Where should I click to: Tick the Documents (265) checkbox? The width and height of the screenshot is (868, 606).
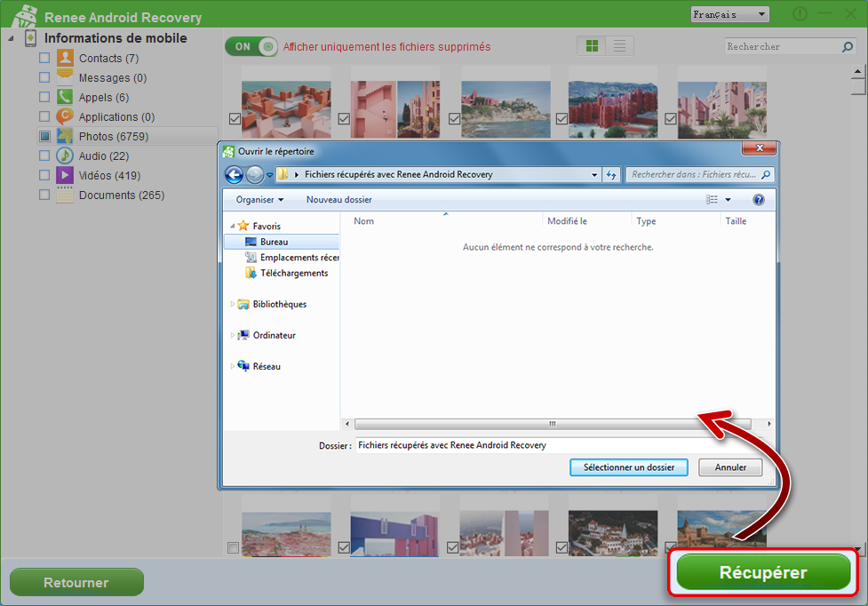pos(44,195)
